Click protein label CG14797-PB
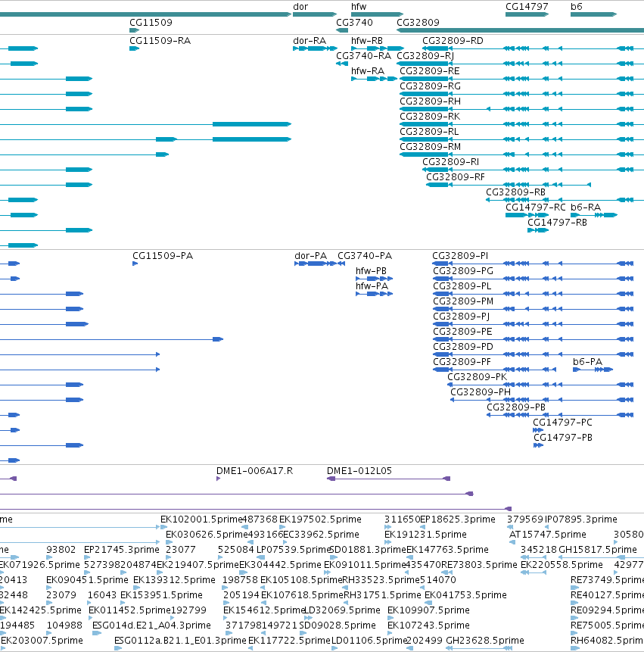 (x=563, y=438)
